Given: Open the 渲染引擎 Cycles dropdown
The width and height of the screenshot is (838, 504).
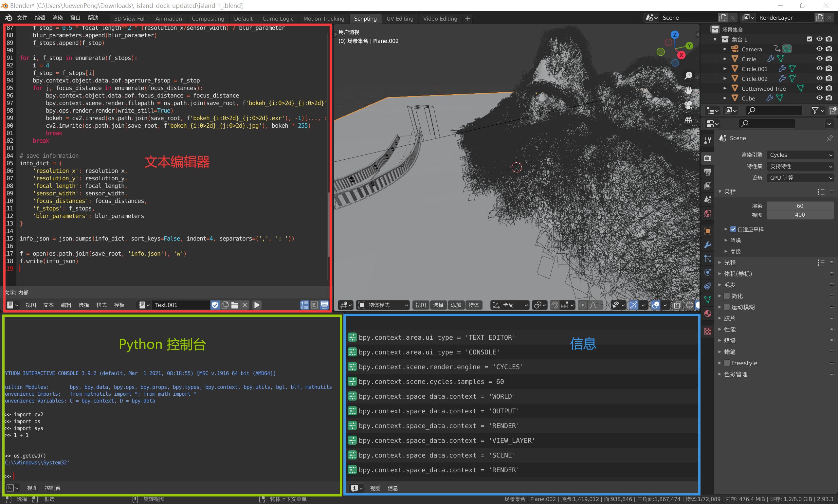Looking at the screenshot, I should (800, 155).
